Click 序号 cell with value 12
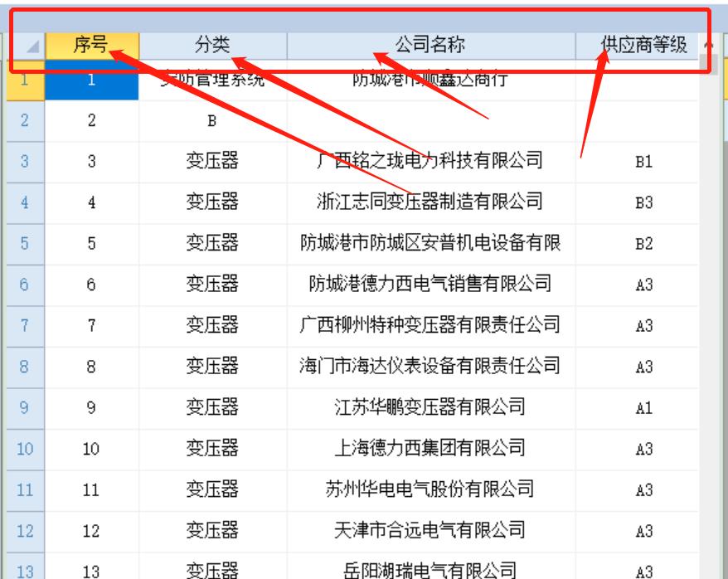The image size is (728, 579). click(x=91, y=531)
